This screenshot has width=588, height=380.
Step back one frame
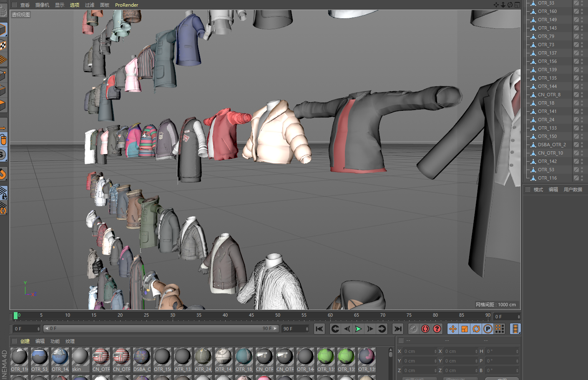pyautogui.click(x=347, y=329)
